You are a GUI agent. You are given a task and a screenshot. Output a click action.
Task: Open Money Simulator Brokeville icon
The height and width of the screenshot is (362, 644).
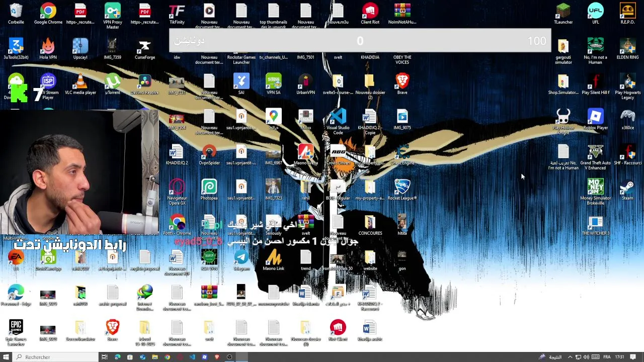pos(596,192)
